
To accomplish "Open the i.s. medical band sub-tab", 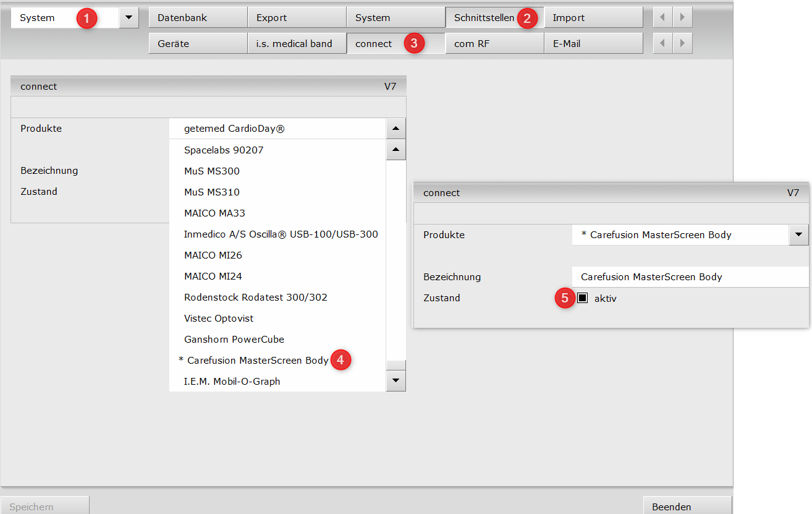I will (x=297, y=44).
